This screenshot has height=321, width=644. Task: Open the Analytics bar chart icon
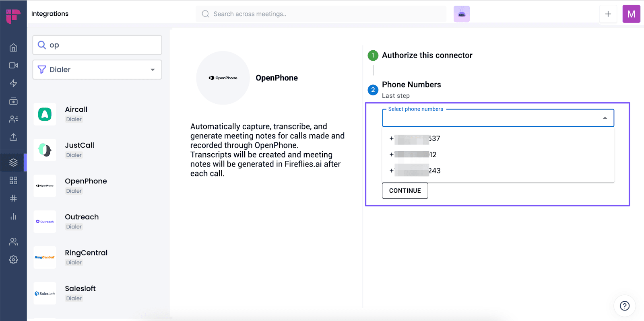point(13,216)
